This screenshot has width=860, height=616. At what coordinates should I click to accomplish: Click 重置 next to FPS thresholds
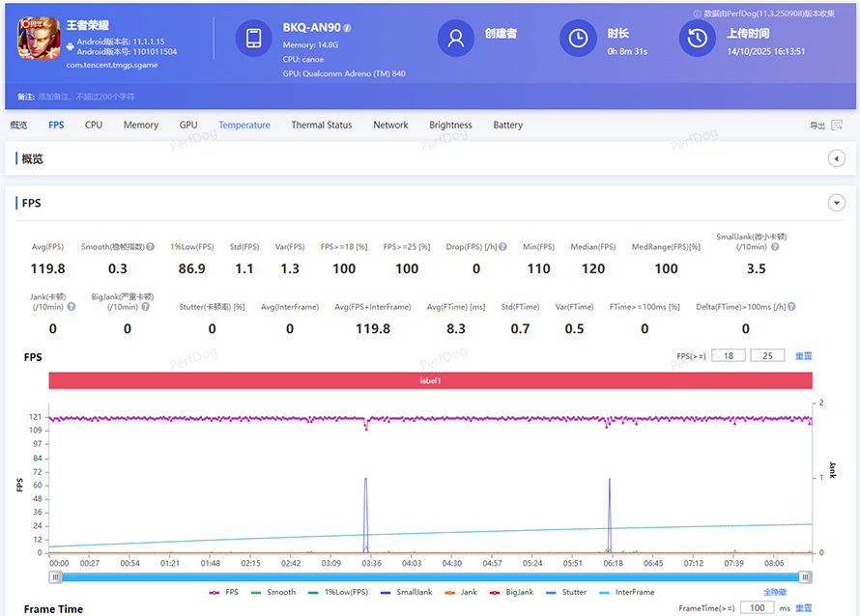[x=803, y=356]
